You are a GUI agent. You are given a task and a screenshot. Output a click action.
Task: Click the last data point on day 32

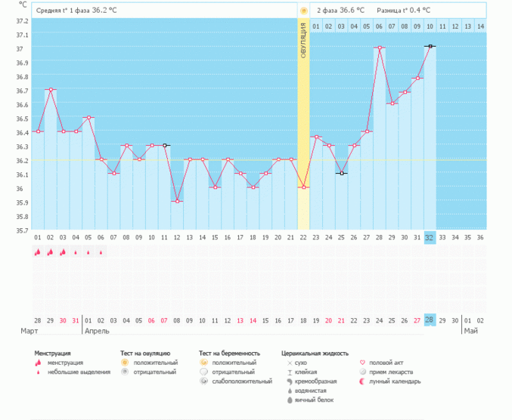[430, 47]
